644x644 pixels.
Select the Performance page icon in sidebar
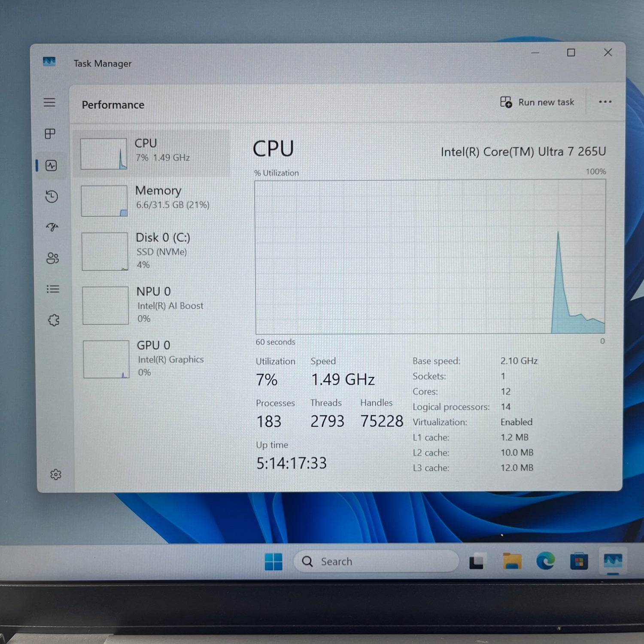click(51, 165)
